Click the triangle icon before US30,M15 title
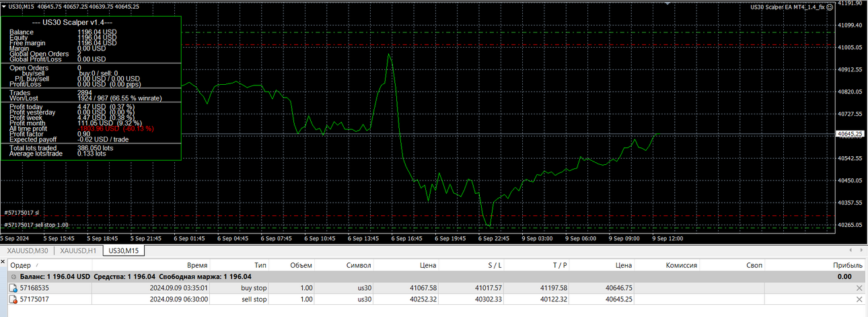868x317 pixels. point(3,7)
